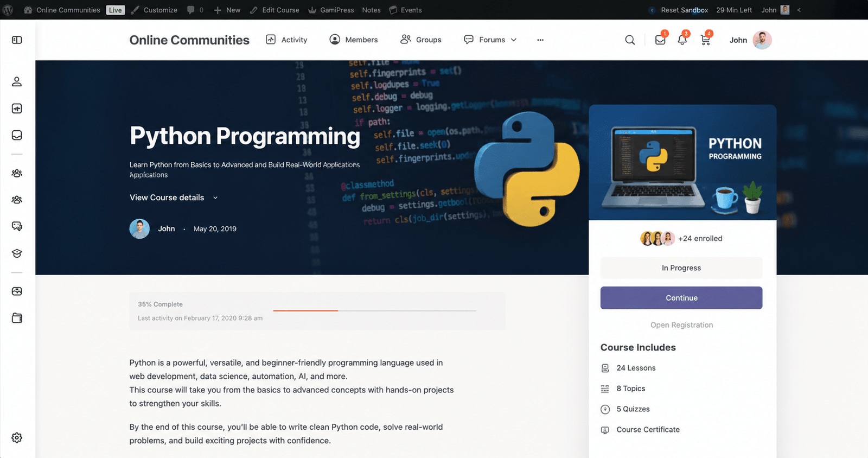
Task: Open members icon in left sidebar
Action: coord(17,173)
